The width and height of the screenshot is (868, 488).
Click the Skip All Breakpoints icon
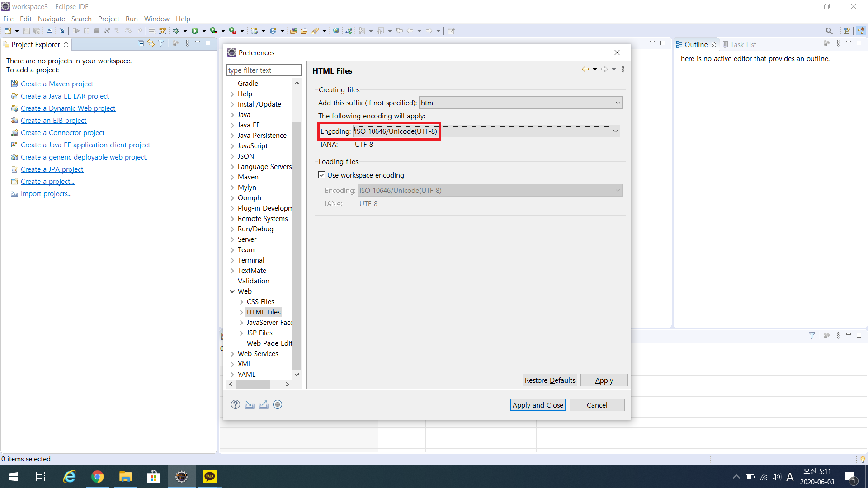click(x=62, y=31)
